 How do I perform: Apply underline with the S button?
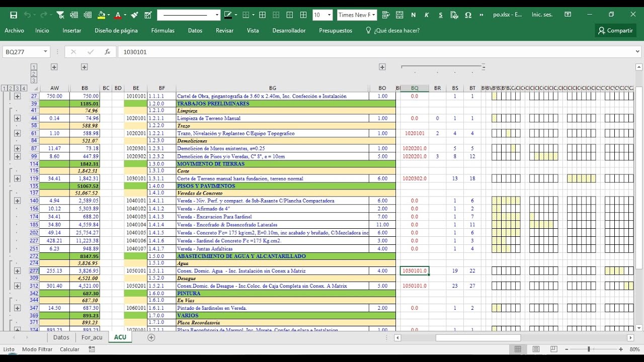pyautogui.click(x=441, y=15)
